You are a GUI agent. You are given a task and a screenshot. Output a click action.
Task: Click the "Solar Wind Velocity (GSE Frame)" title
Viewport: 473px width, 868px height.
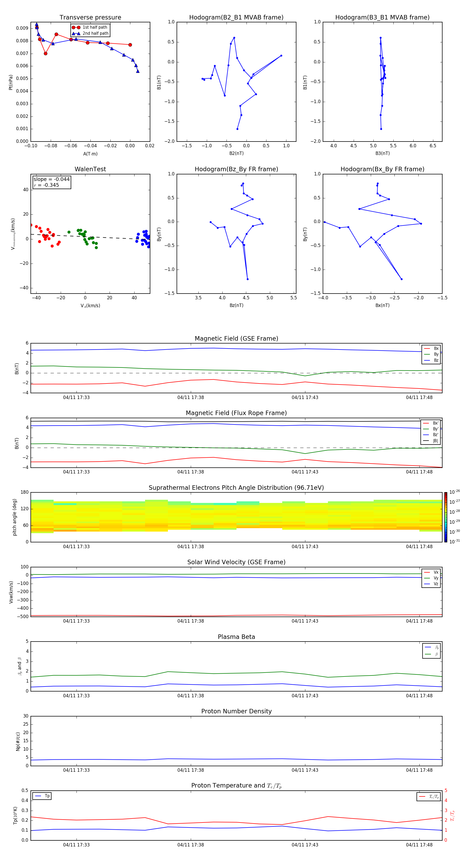(x=236, y=562)
